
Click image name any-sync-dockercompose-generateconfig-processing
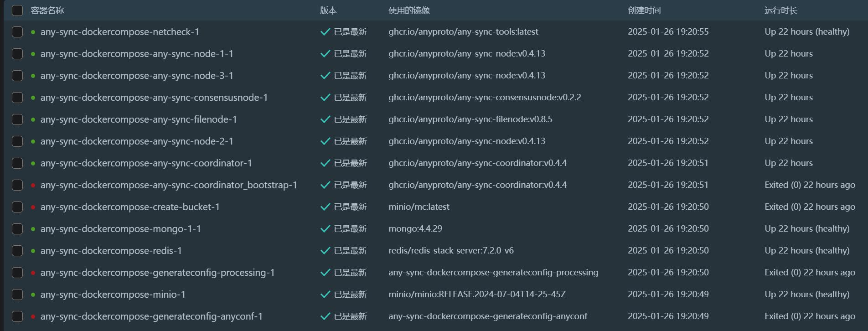(493, 273)
